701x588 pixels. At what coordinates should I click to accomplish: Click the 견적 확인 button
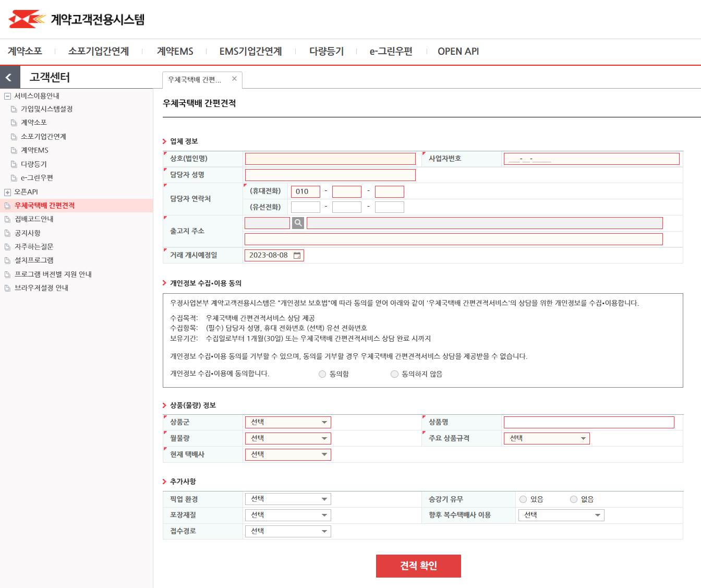[418, 566]
